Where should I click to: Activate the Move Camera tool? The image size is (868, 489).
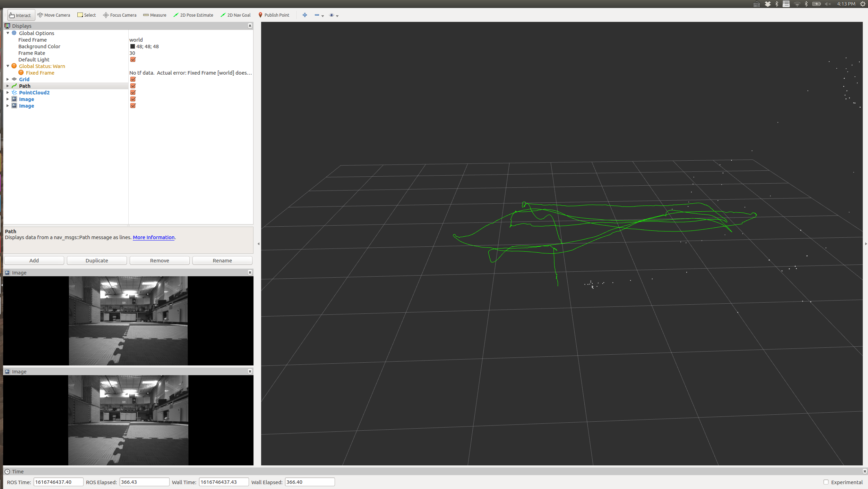[54, 15]
